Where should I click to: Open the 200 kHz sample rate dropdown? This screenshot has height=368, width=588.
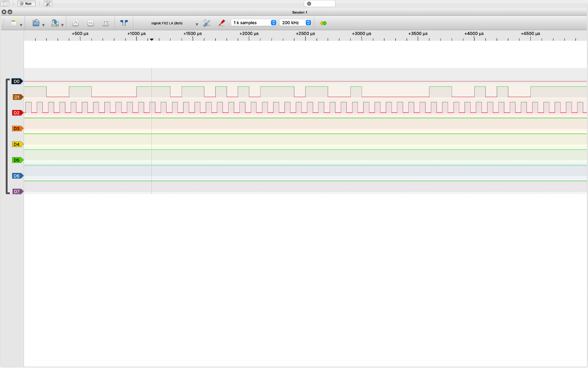point(295,23)
